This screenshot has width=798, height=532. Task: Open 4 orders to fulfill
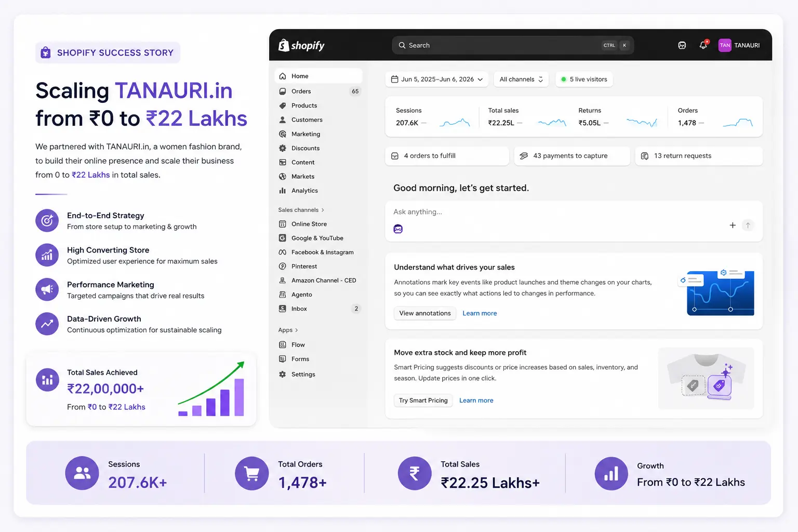(447, 156)
